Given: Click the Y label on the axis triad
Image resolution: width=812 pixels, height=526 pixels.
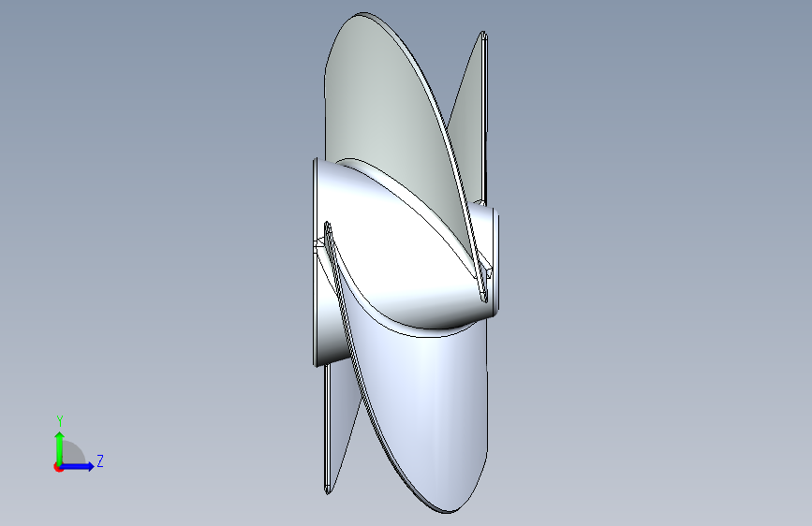Looking at the screenshot, I should pyautogui.click(x=60, y=421).
